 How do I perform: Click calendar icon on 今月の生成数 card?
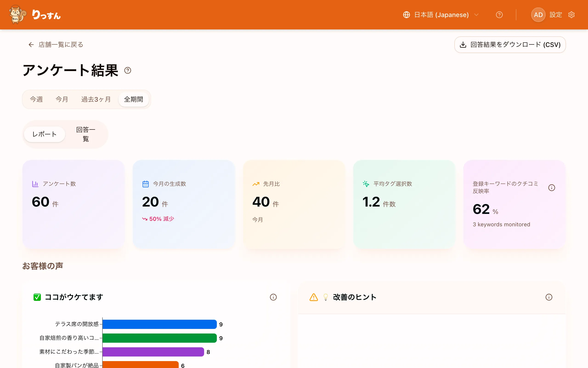point(145,184)
